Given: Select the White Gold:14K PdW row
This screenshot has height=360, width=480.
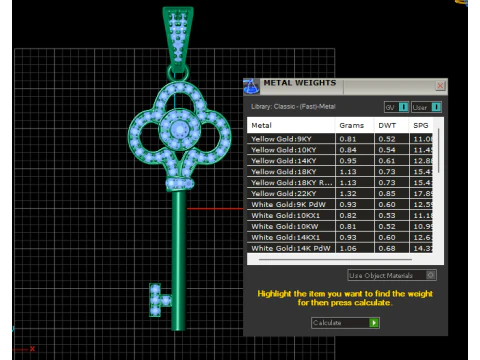Looking at the screenshot, I should click(340, 248).
